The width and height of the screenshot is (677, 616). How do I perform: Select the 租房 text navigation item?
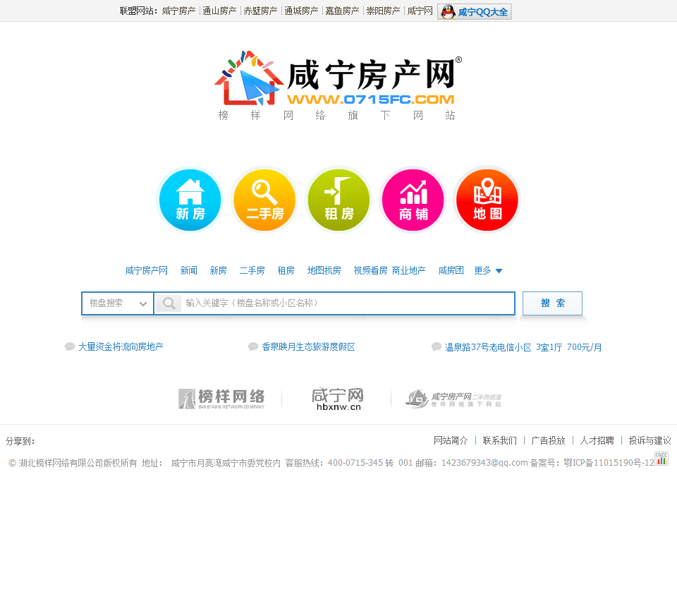coord(286,270)
